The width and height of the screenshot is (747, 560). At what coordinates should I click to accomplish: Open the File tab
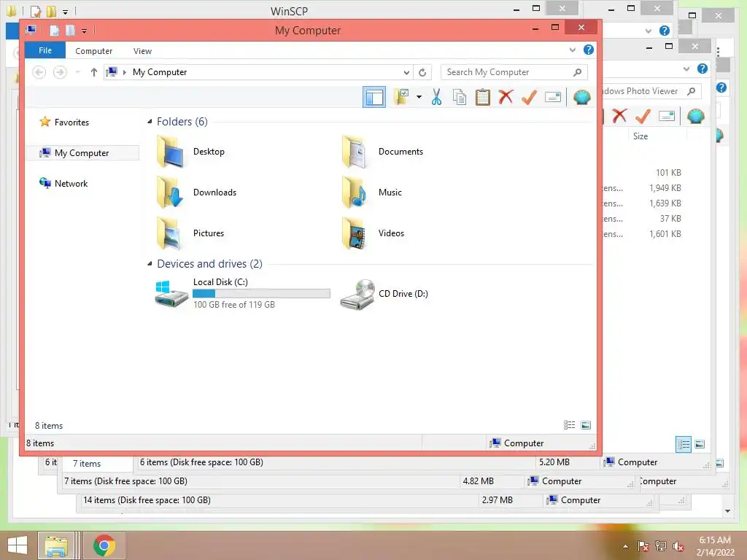point(45,50)
